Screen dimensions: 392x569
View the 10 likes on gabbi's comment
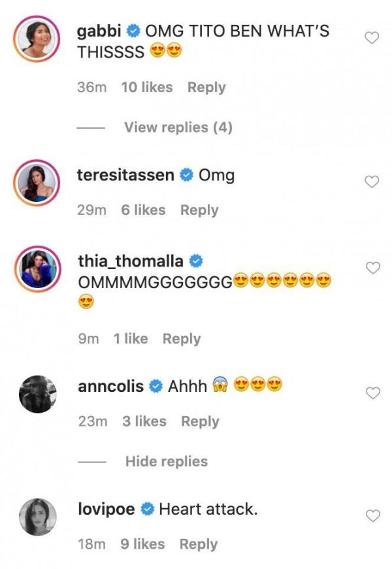(x=147, y=87)
